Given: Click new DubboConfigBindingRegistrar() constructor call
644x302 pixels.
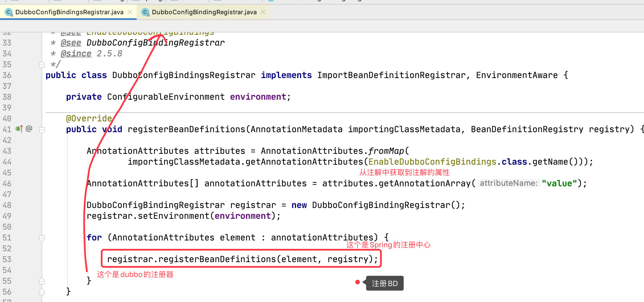Looking at the screenshot, I should (376, 205).
